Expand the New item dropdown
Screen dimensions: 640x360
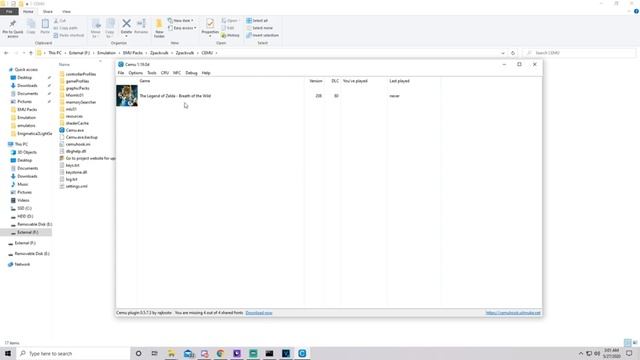181,20
